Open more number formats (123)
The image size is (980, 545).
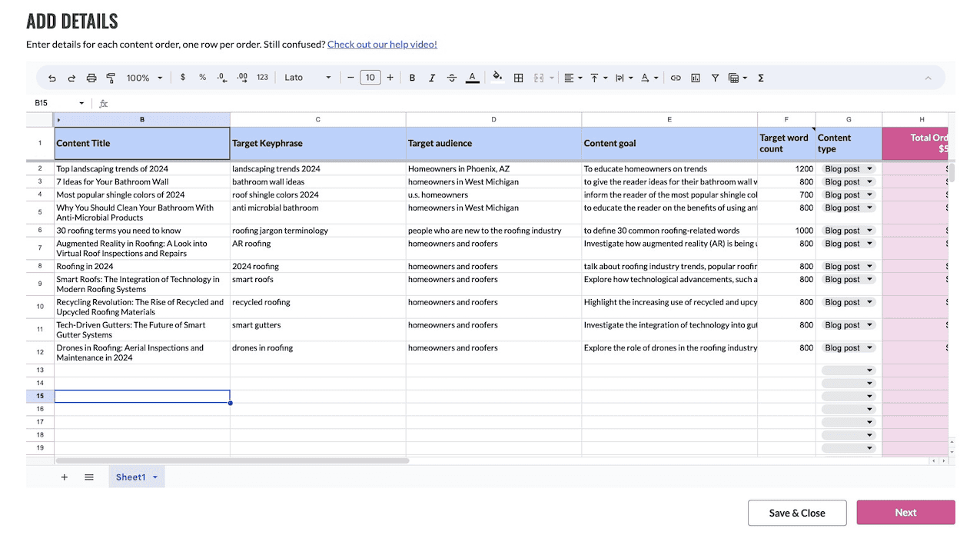(x=262, y=78)
